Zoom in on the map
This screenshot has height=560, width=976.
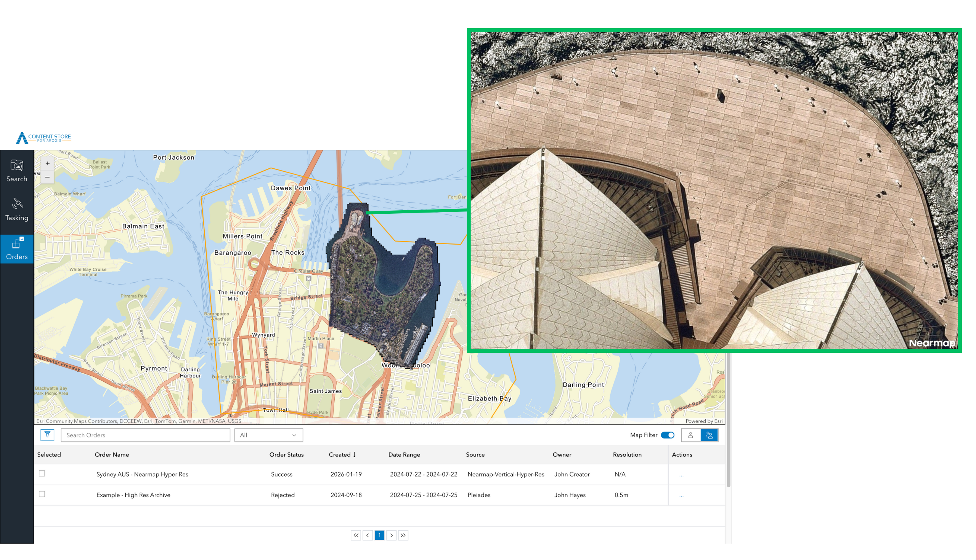click(x=47, y=163)
